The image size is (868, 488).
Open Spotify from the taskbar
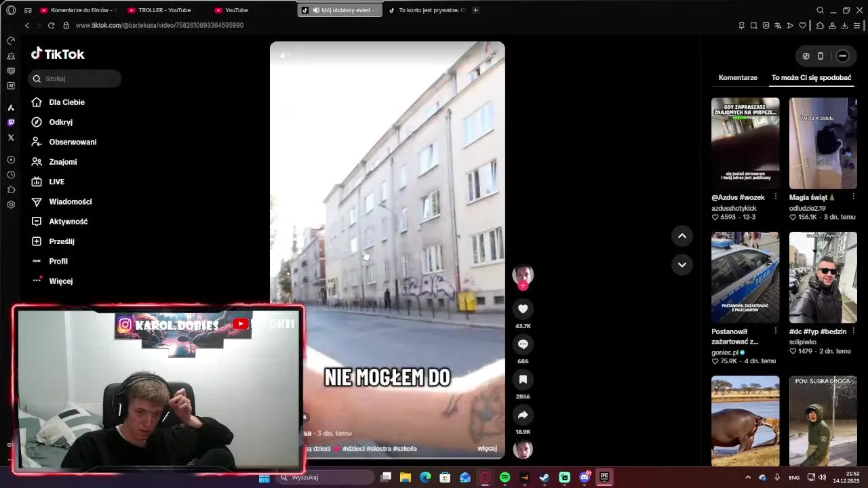(505, 477)
